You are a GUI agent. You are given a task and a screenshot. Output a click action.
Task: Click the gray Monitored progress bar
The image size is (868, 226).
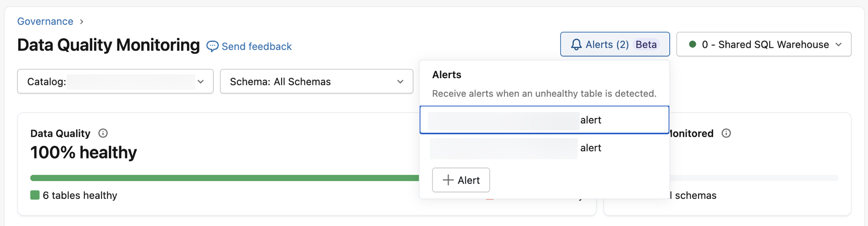coord(755,178)
